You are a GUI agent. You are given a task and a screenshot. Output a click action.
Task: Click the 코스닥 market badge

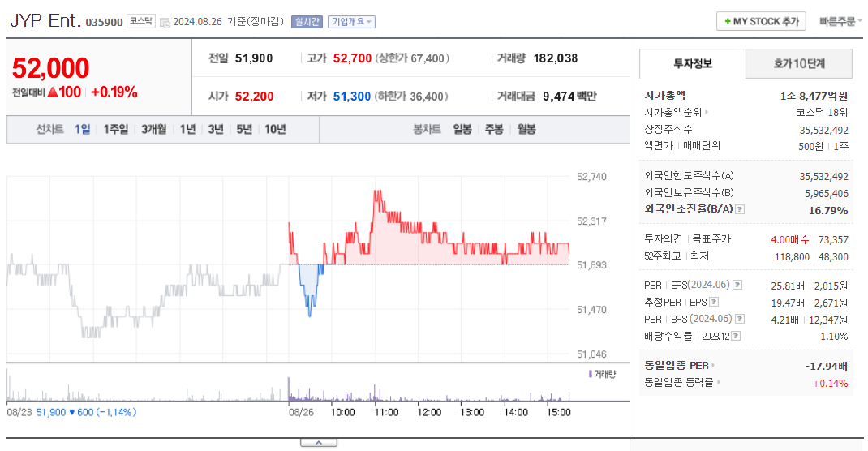point(140,21)
